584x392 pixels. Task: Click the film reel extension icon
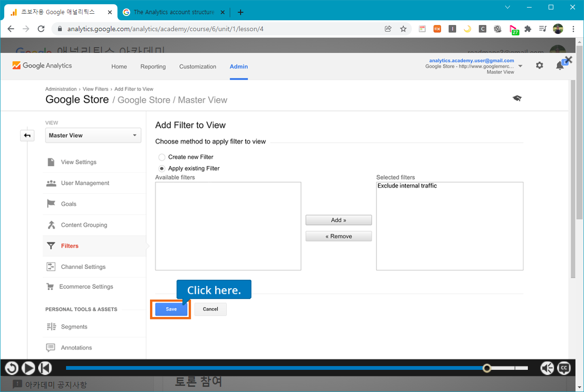click(498, 29)
